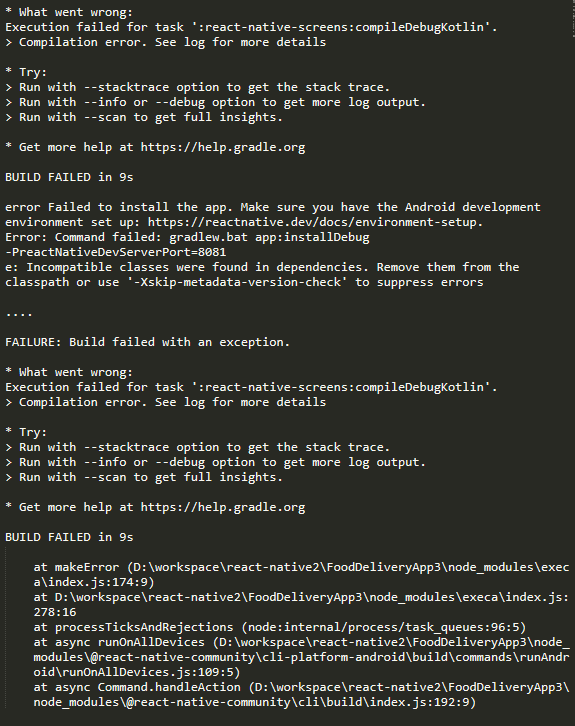Viewport: 575px width, 726px height.
Task: Click the 'FAILURE: Build failed with an exception' line
Action: click(x=147, y=342)
